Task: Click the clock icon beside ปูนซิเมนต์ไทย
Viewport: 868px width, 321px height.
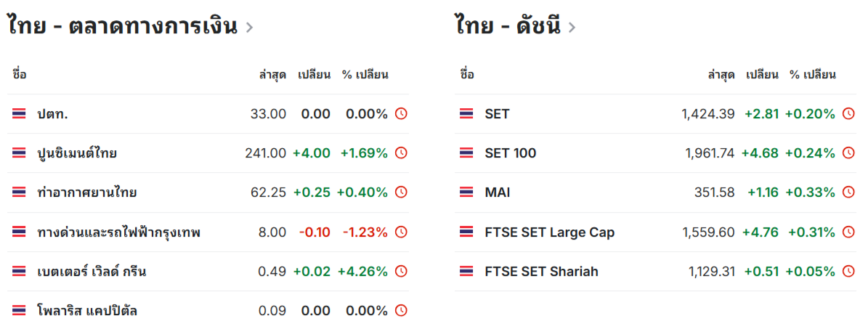Action: 402,153
